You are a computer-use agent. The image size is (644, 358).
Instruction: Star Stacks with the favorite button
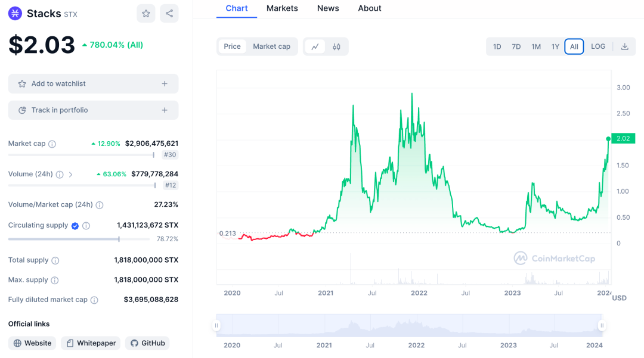click(146, 14)
